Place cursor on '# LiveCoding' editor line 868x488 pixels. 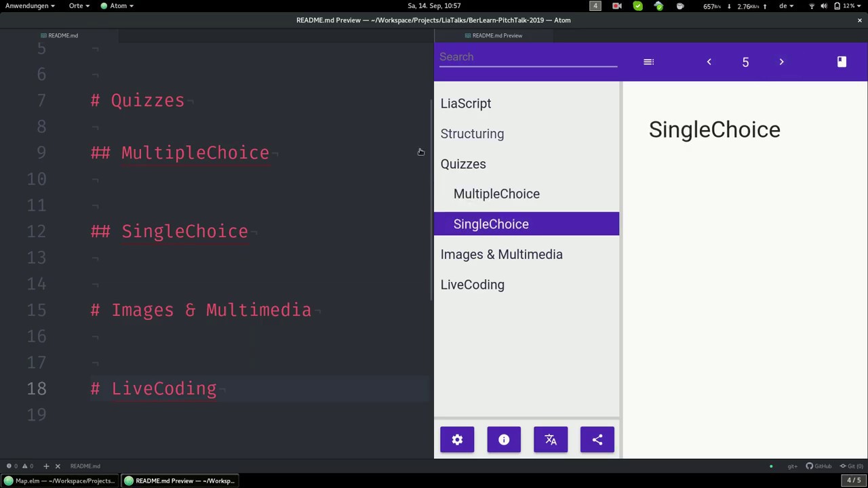coord(153,388)
